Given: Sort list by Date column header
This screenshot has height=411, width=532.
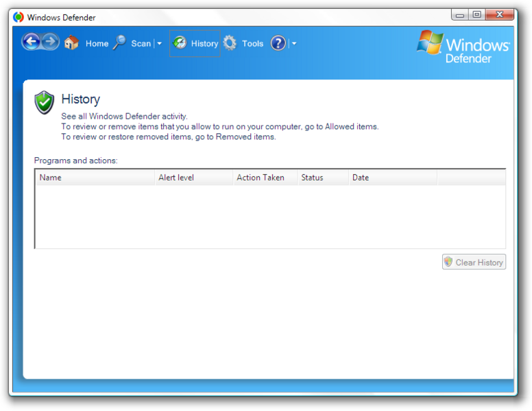Looking at the screenshot, I should [x=393, y=177].
